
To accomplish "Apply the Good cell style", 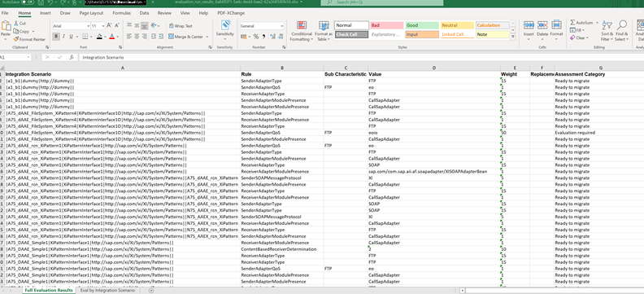I will [x=422, y=25].
